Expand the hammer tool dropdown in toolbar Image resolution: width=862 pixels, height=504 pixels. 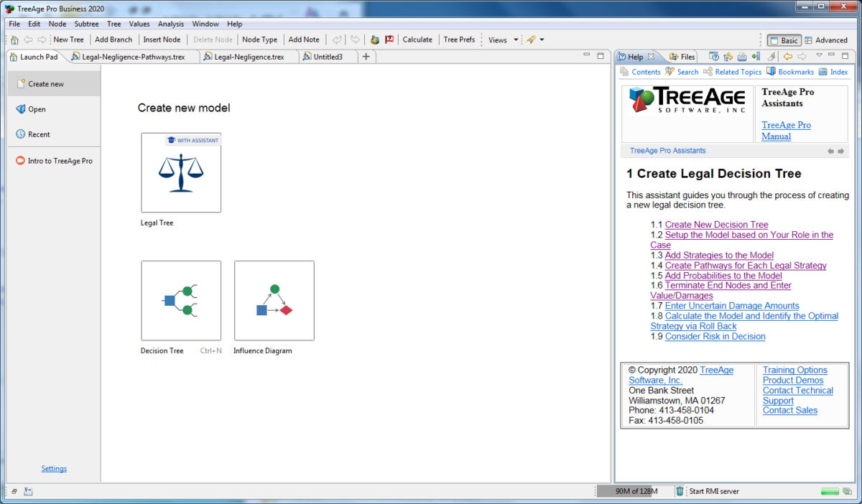(540, 39)
